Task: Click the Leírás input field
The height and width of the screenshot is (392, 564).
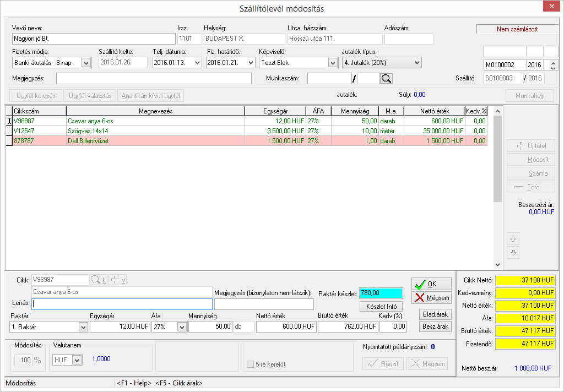Action: point(122,304)
